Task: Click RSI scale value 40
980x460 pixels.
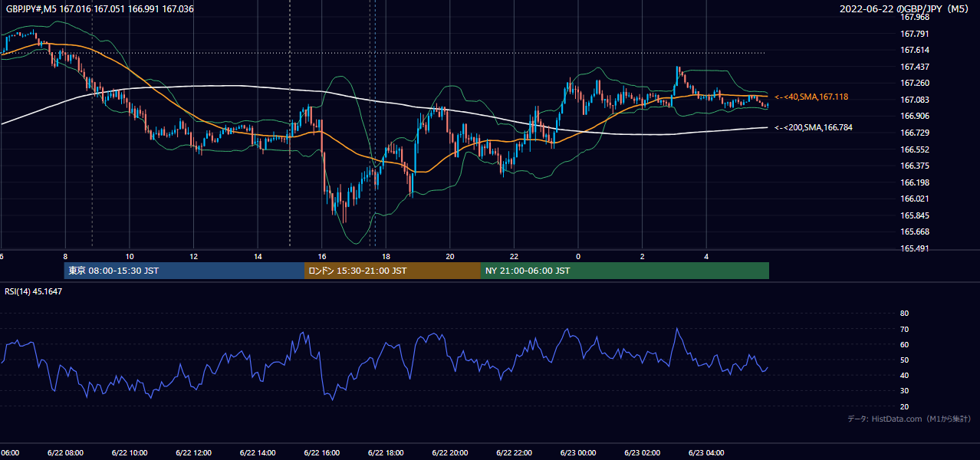Action: [904, 375]
